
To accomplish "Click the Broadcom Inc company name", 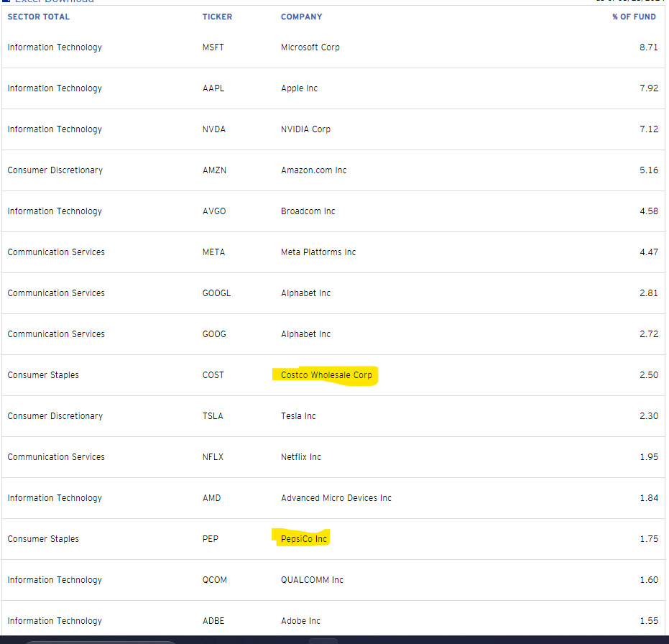I will coord(308,211).
